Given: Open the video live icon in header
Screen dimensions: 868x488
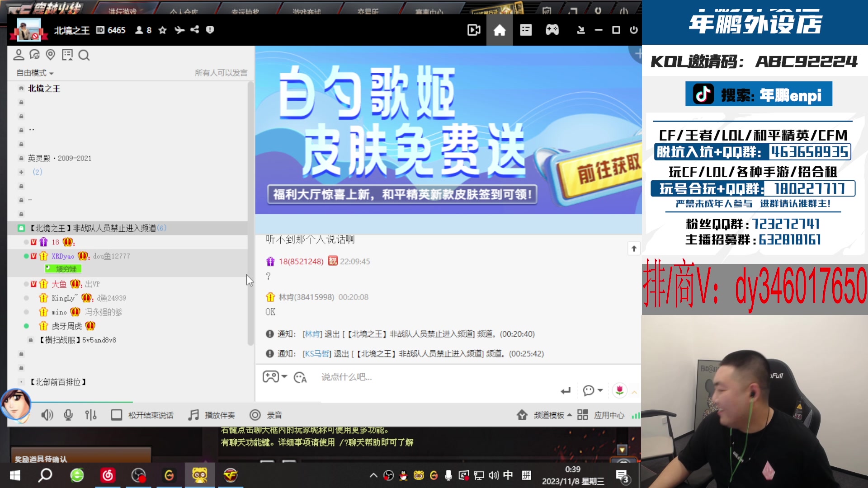Looking at the screenshot, I should (473, 30).
